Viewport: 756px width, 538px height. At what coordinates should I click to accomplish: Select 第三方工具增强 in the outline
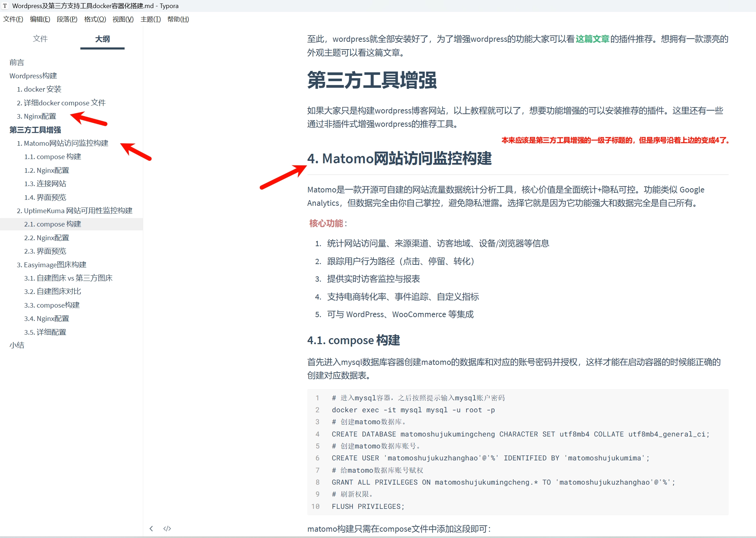pyautogui.click(x=35, y=130)
